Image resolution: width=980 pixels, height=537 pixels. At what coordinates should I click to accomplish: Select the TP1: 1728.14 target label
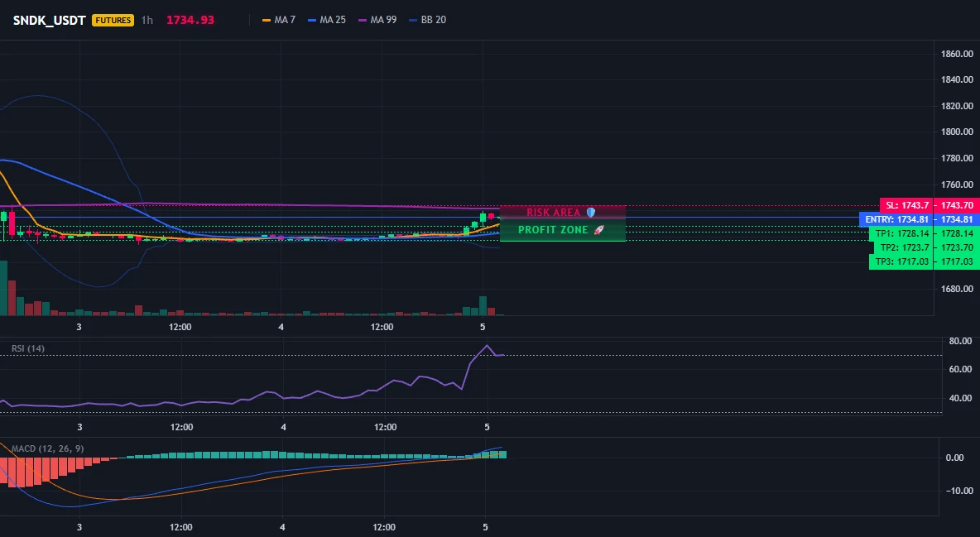(901, 233)
